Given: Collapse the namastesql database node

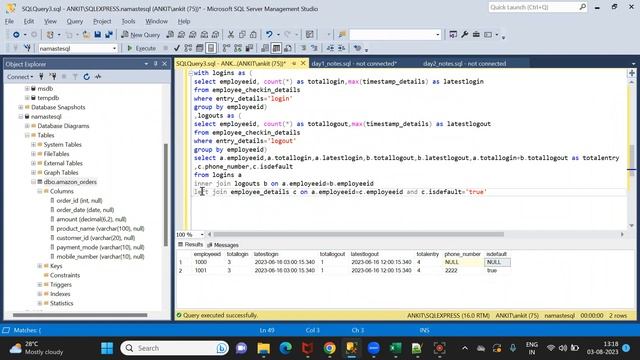Looking at the screenshot, I should [x=20, y=117].
